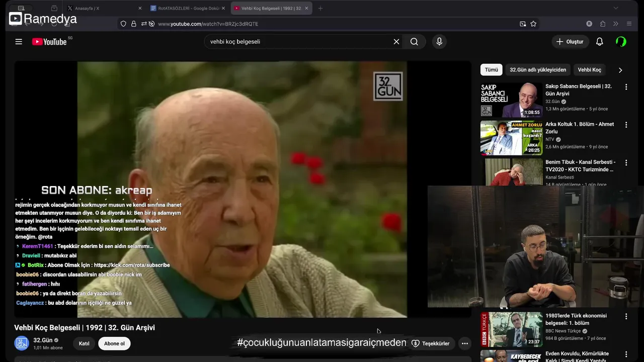Click the tracking protection shield icon
Screen dimensions: 644x362
123,24
